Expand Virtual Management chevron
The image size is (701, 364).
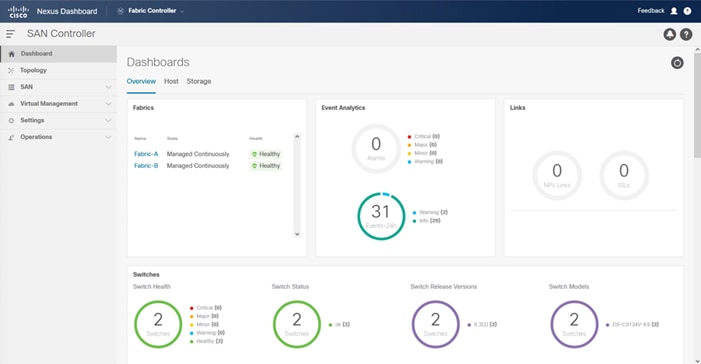[x=108, y=104]
